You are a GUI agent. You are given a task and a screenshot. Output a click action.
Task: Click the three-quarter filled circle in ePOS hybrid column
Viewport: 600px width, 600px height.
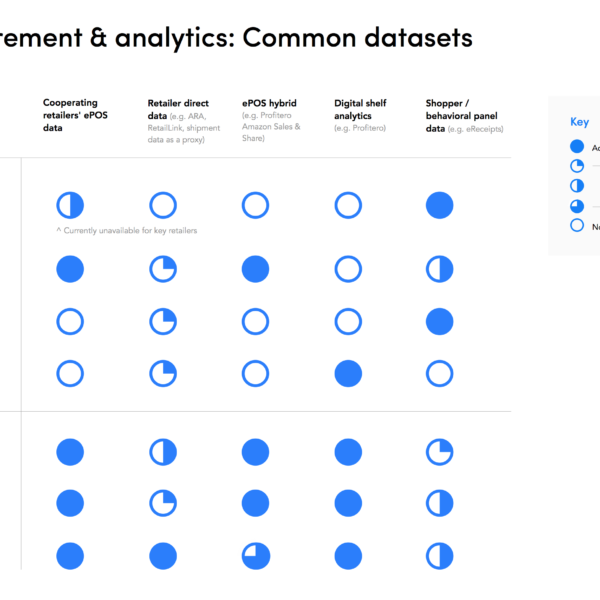coord(256,556)
